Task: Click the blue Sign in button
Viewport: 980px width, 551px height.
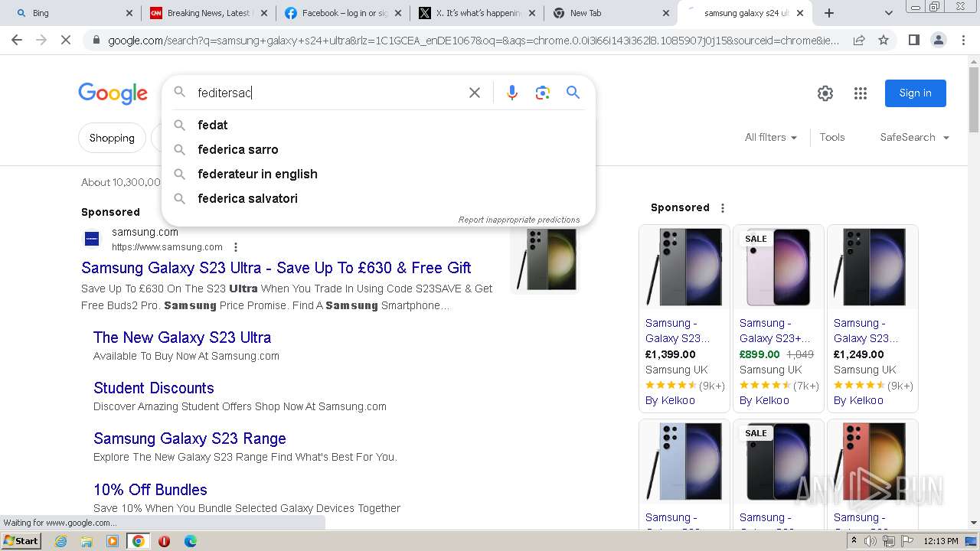Action: pyautogui.click(x=916, y=93)
